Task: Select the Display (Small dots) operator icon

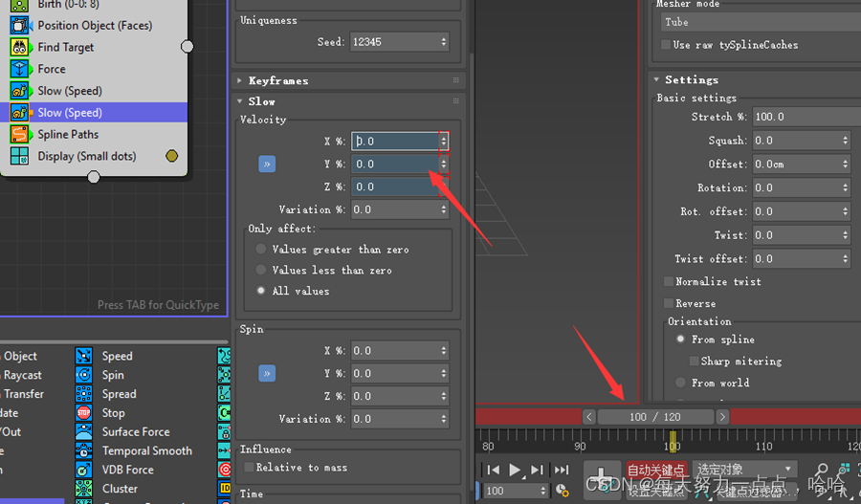Action: pyautogui.click(x=19, y=156)
